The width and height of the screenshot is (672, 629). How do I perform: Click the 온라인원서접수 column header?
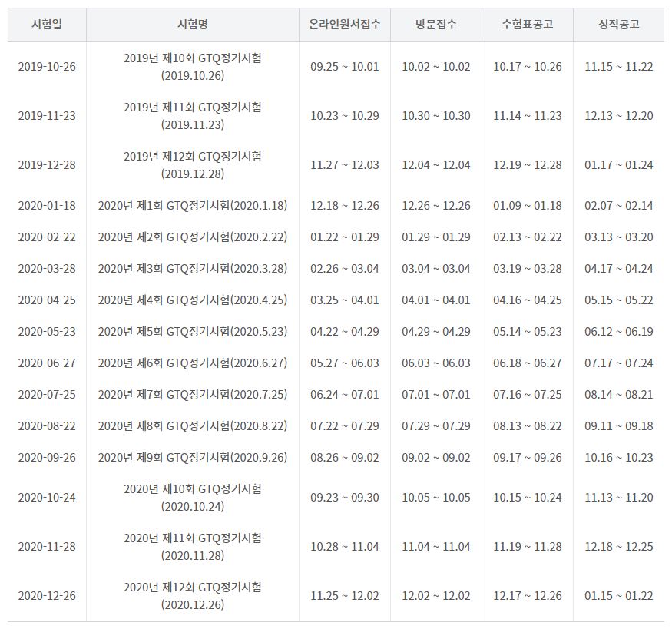(345, 24)
